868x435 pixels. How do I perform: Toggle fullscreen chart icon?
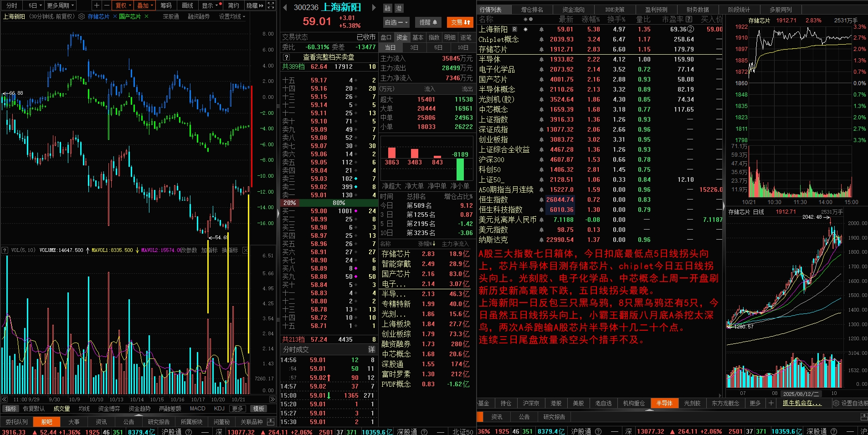pyautogui.click(x=271, y=5)
